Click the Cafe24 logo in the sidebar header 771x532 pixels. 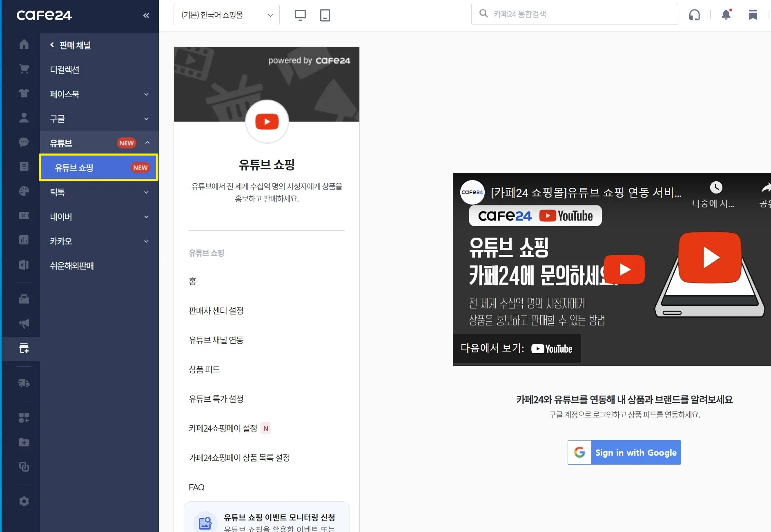click(44, 16)
